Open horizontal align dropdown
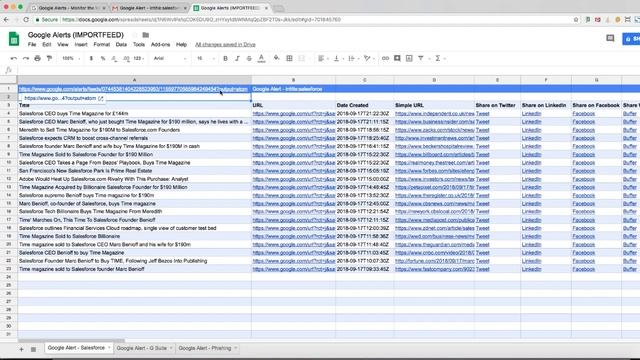The image size is (640, 360). tap(323, 58)
